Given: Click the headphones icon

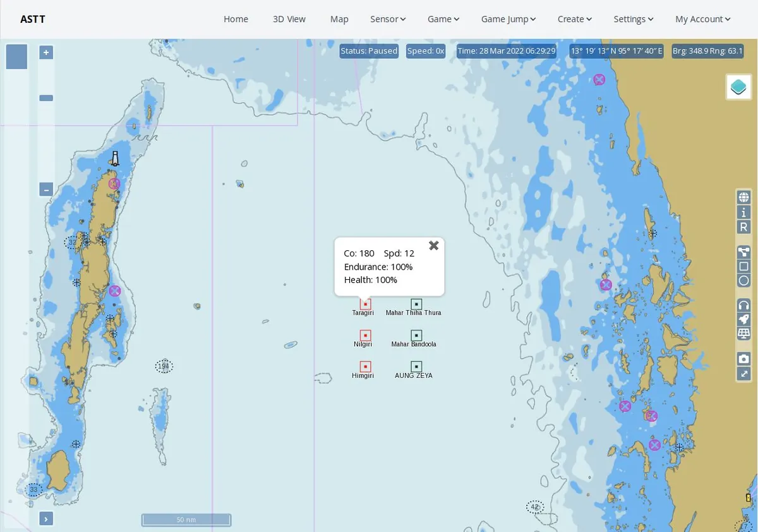Looking at the screenshot, I should click(743, 305).
